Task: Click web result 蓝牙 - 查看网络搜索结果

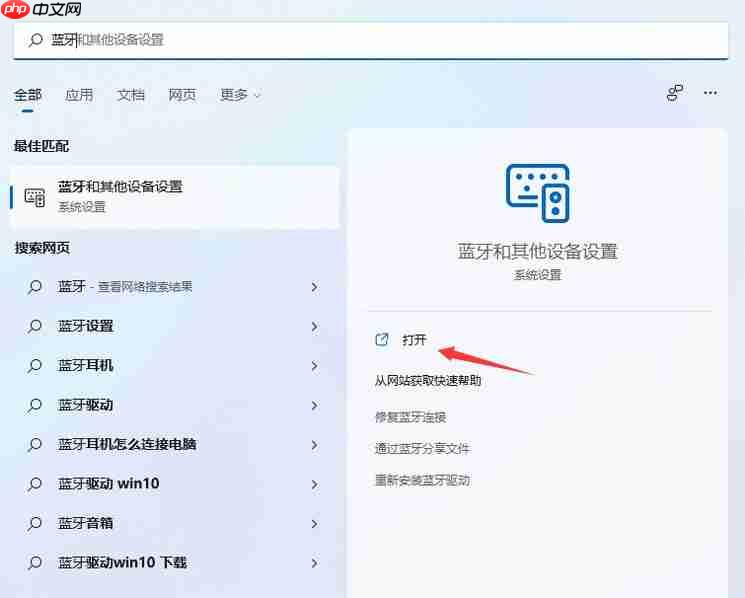Action: [125, 286]
